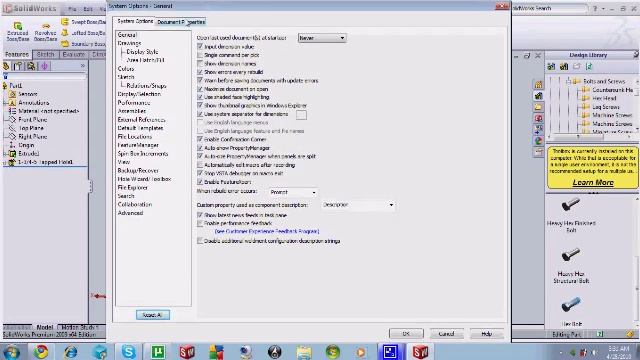Image resolution: width=640 pixels, height=360 pixels.
Task: Click the Chrome icon in the taskbar
Action: click(x=41, y=351)
